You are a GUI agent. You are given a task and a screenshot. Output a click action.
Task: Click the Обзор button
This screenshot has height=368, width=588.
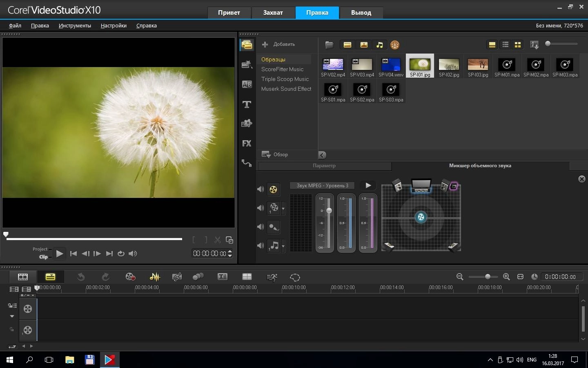tap(280, 155)
